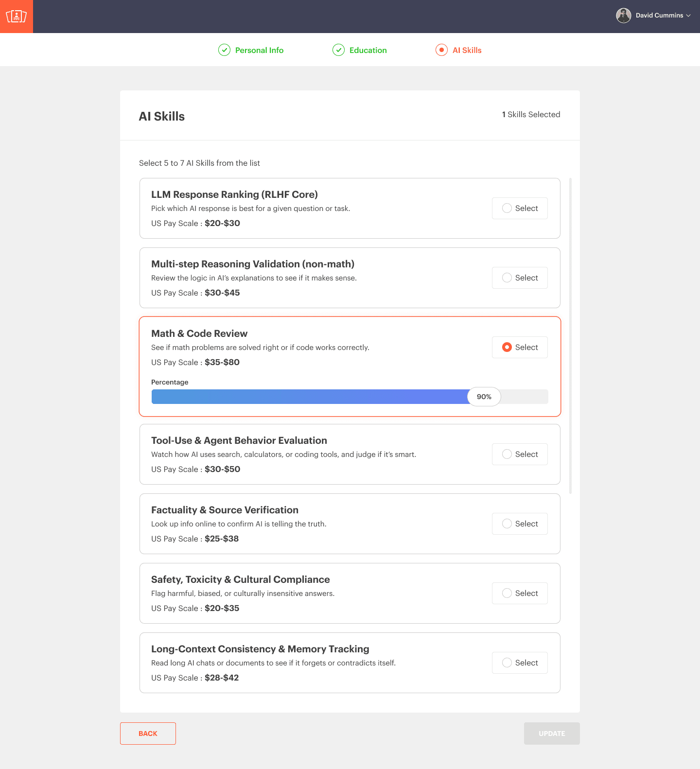
Task: Click the skills list scrollbar
Action: coord(570,335)
